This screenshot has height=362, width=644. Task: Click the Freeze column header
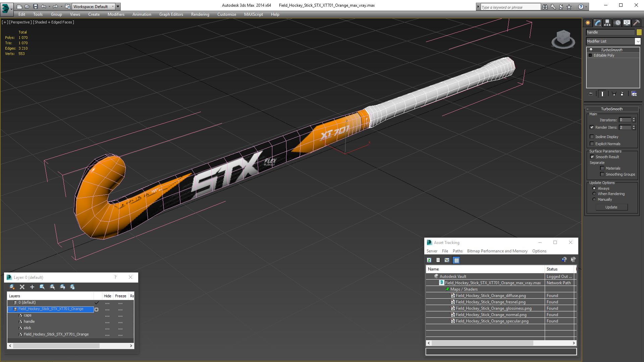pyautogui.click(x=120, y=296)
